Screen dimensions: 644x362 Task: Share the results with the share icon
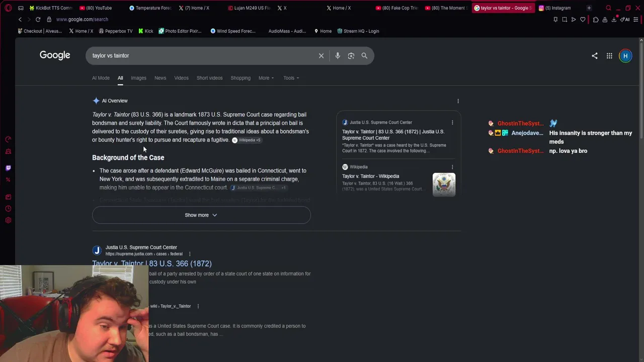click(595, 56)
